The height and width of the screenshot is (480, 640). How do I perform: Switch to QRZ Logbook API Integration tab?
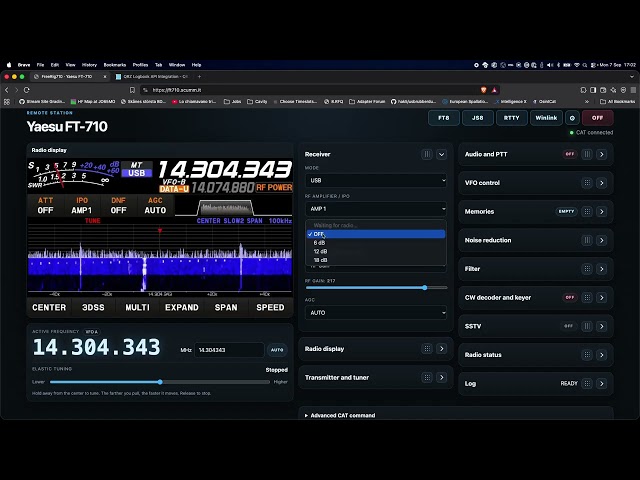[152, 77]
